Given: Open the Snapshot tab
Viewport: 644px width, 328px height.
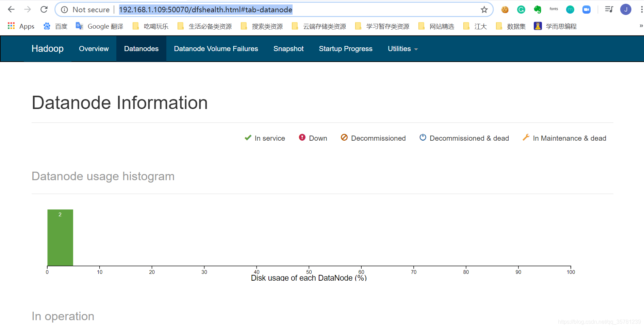Looking at the screenshot, I should click(x=288, y=49).
